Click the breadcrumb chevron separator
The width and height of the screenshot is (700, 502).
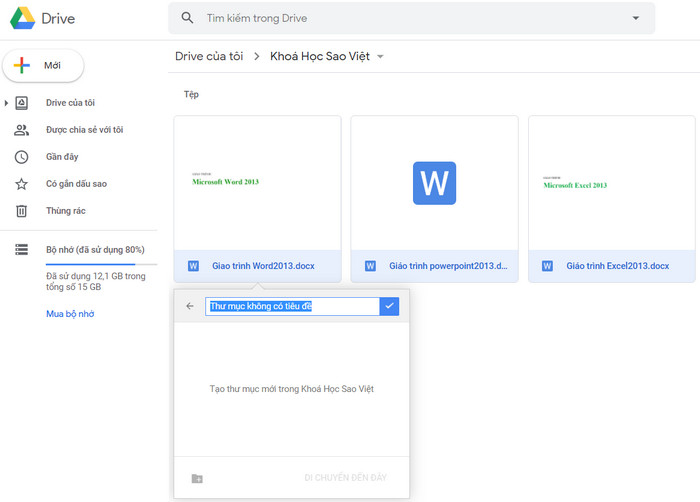(x=257, y=56)
